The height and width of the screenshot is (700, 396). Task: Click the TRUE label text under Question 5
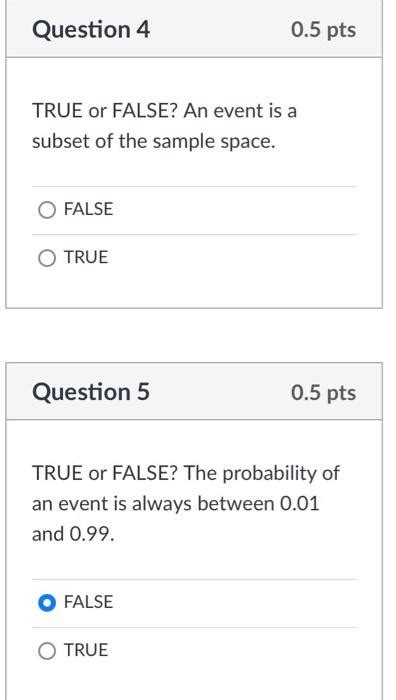click(86, 650)
